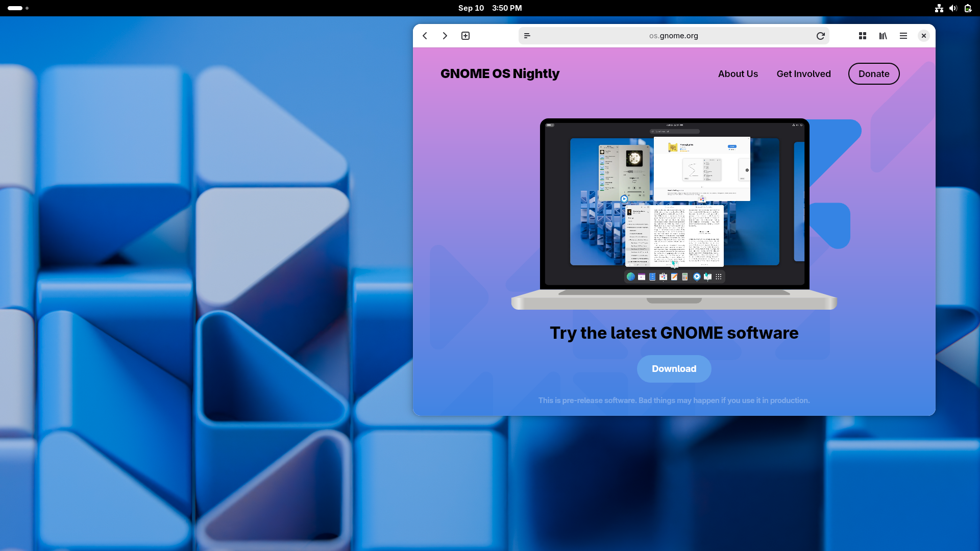Open a new tab with plus icon
The height and width of the screenshot is (551, 980).
point(465,36)
